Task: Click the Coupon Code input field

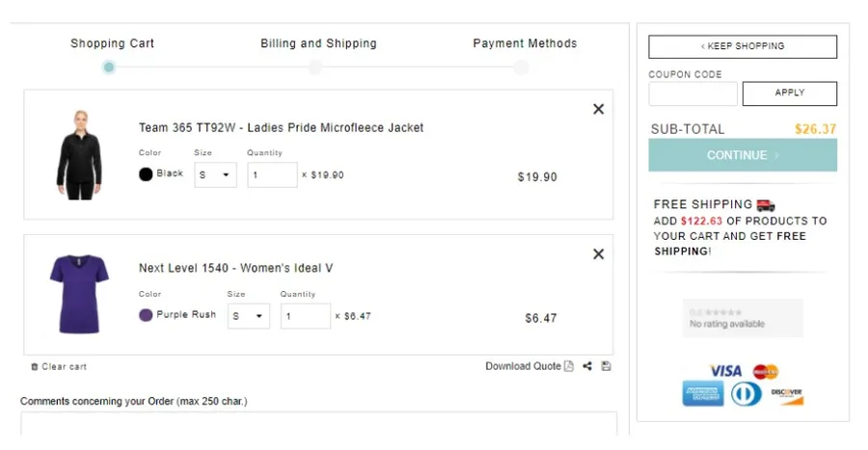Action: pos(692,93)
